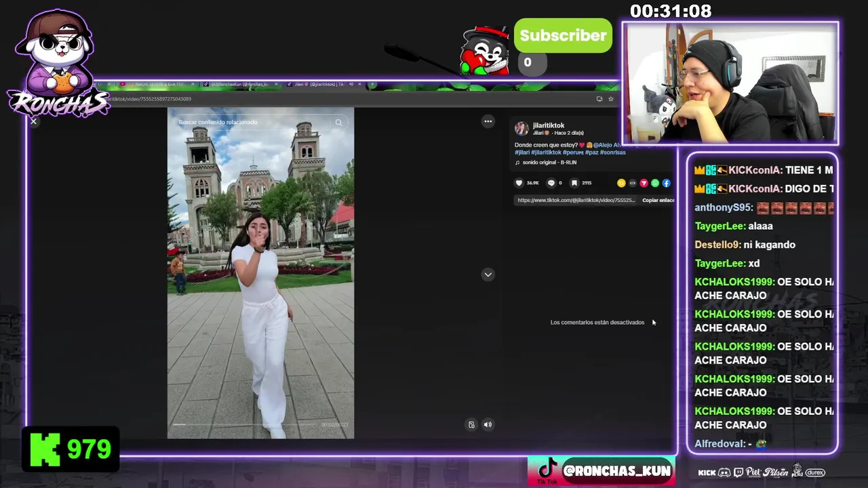
Task: Share the video on WhatsApp
Action: tap(655, 183)
